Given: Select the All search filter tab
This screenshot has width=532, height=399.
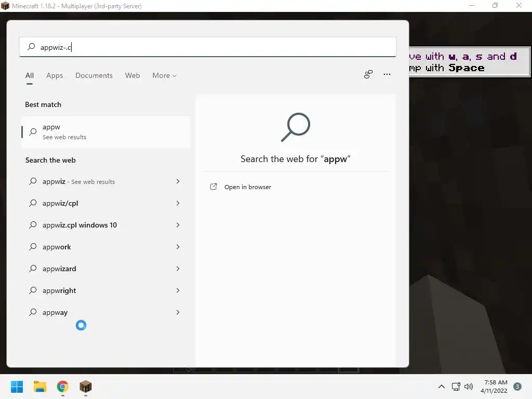Looking at the screenshot, I should pos(30,76).
